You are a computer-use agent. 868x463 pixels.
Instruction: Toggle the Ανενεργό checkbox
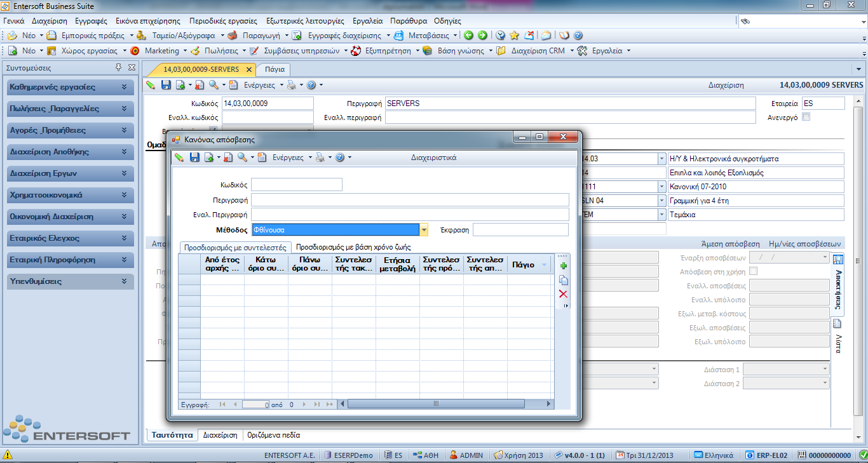[x=806, y=117]
